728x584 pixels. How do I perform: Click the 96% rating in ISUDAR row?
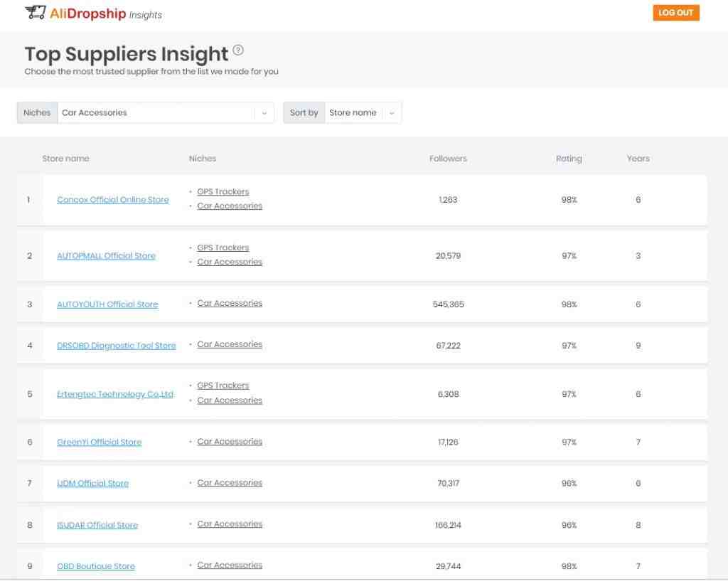tap(569, 525)
